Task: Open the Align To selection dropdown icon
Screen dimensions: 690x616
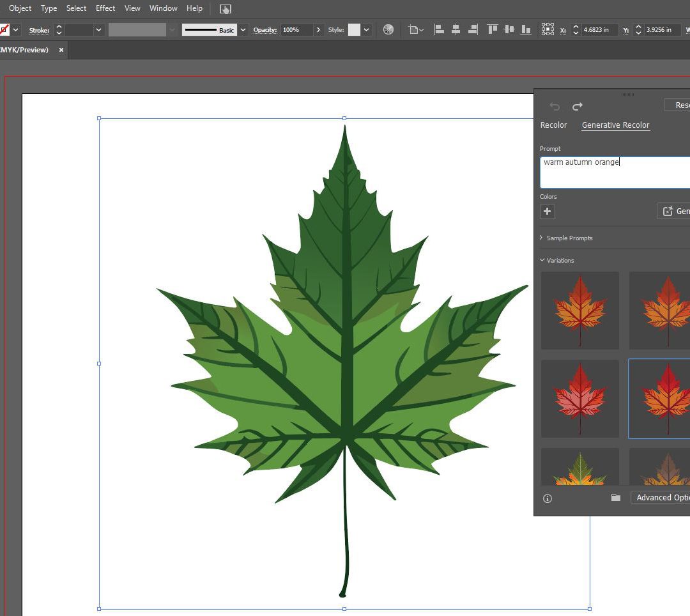Action: click(415, 30)
